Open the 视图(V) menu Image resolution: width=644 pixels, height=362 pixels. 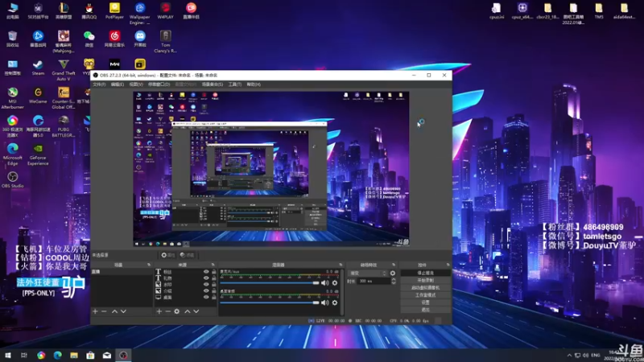pyautogui.click(x=136, y=84)
